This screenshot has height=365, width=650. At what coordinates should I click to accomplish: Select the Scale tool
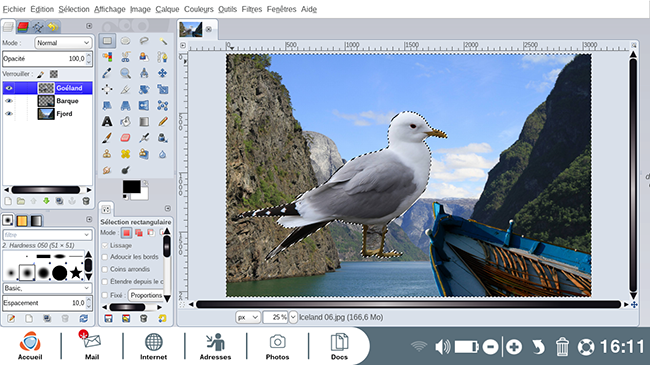click(162, 89)
